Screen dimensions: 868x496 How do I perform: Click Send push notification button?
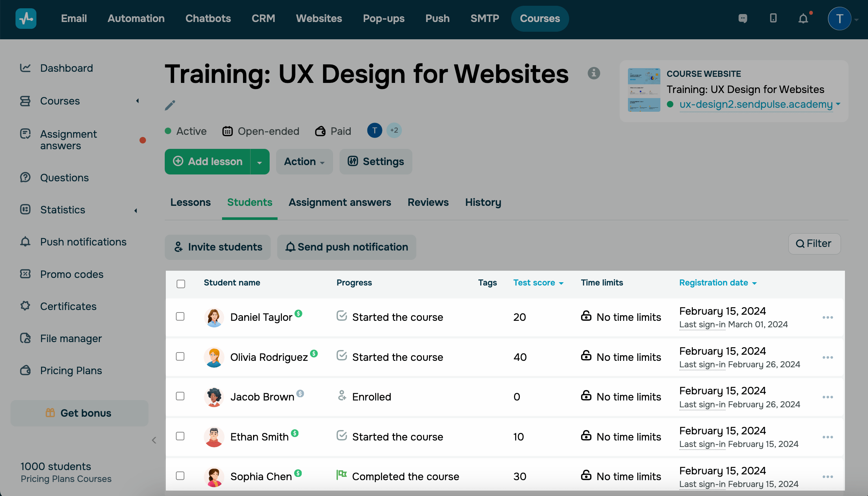[347, 247]
